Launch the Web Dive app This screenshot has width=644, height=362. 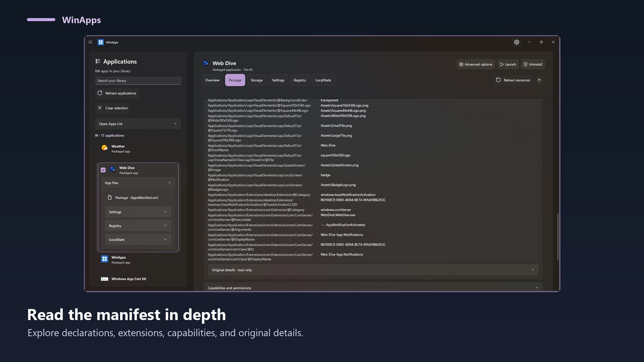coord(508,64)
